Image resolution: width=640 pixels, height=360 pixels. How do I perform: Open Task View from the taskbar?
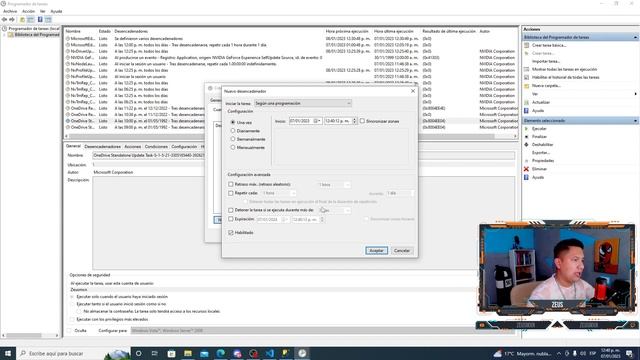click(155, 353)
